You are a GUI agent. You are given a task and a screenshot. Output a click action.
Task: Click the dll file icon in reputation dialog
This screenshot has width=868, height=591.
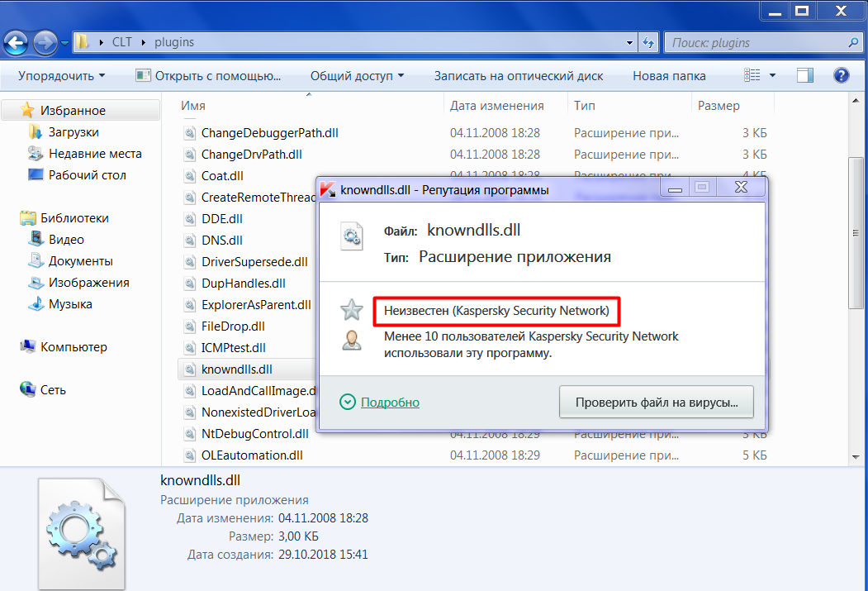[352, 236]
